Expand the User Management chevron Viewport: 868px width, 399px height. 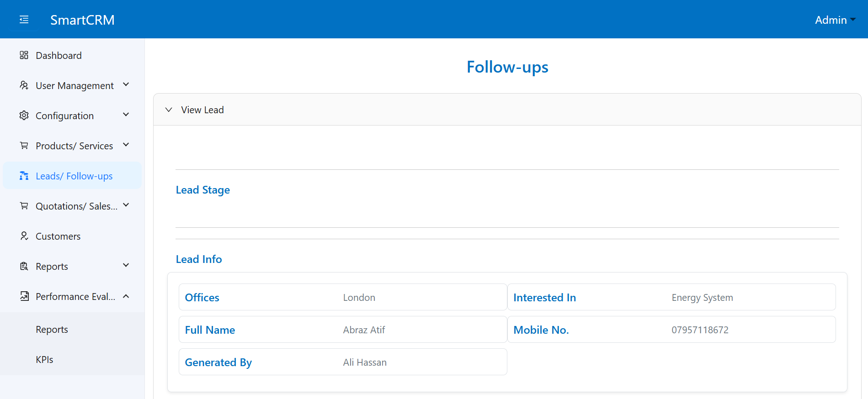tap(126, 85)
